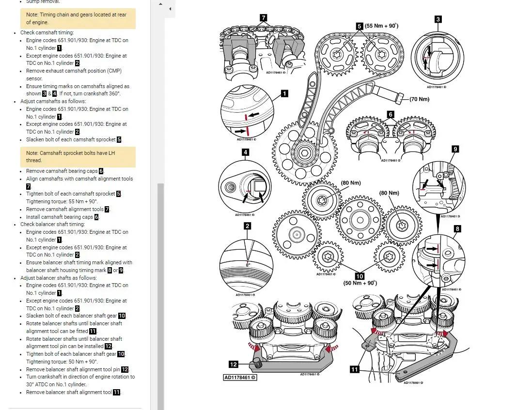532x410 pixels.
Task: Click the '(50 Nm + 90°)' label in diagram
Action: click(x=360, y=283)
